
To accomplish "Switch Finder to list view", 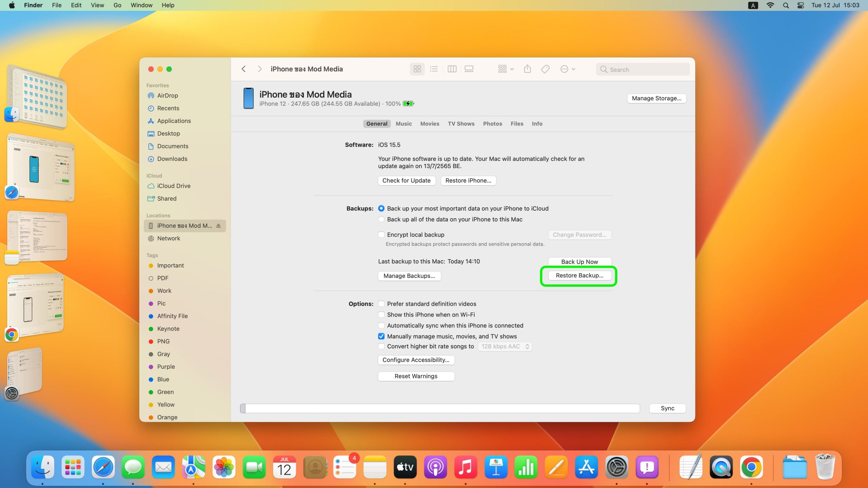I will 434,69.
